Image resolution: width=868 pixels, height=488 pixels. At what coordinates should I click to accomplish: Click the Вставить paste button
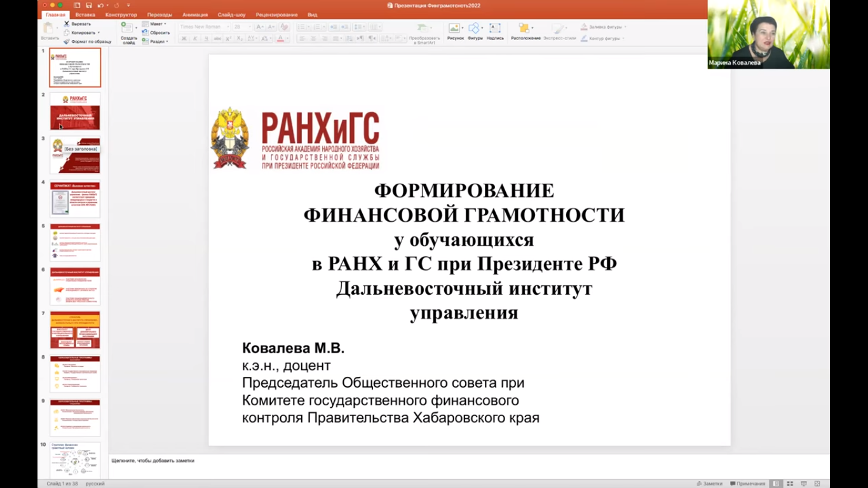click(50, 32)
